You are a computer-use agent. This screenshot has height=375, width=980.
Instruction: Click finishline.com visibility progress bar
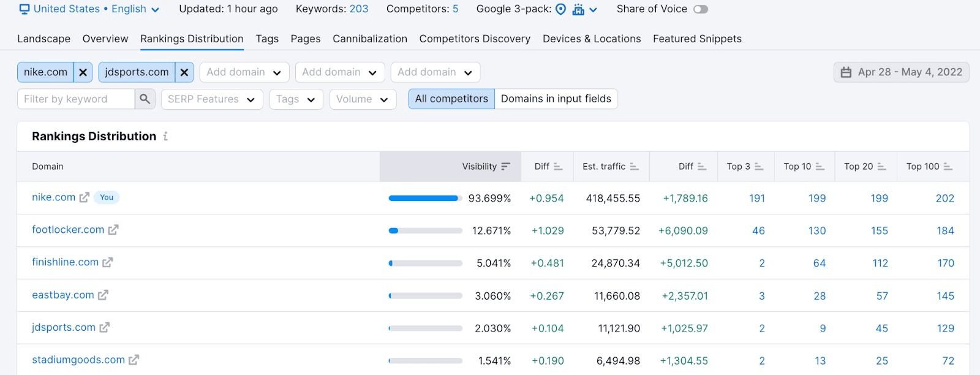(426, 263)
